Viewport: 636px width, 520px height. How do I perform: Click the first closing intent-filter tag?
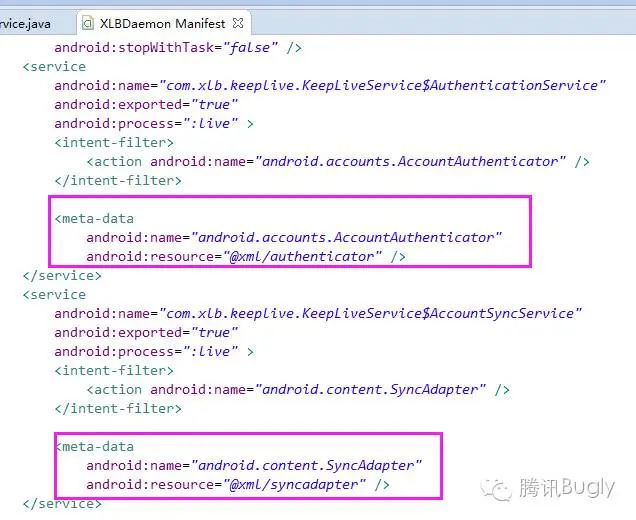[x=118, y=180]
